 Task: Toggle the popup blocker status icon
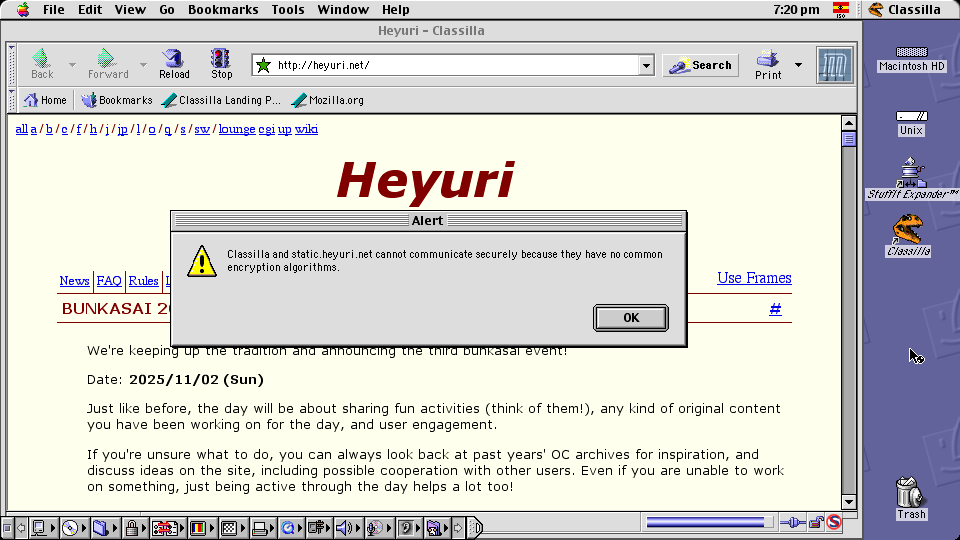pyautogui.click(x=833, y=522)
